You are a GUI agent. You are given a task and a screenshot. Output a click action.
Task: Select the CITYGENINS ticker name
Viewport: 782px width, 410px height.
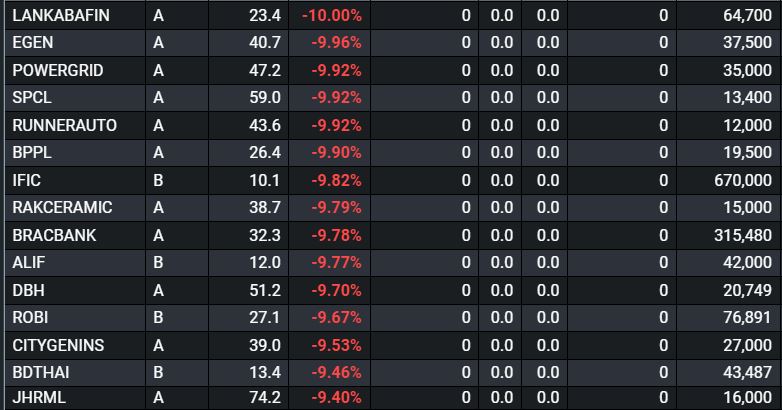coord(58,344)
